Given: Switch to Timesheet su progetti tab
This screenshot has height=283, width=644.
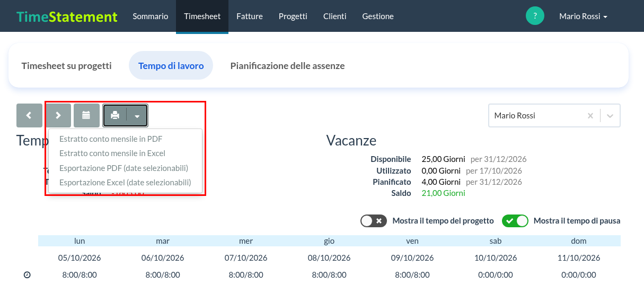Looking at the screenshot, I should [x=66, y=66].
